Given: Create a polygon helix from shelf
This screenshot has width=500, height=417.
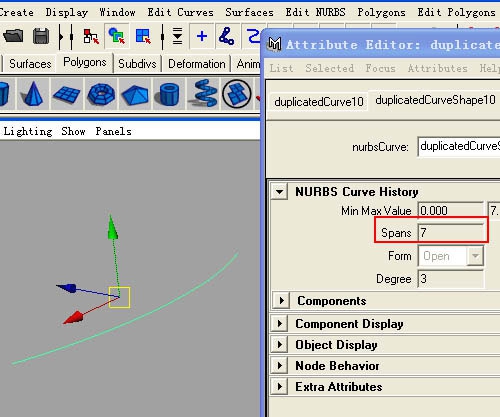Looking at the screenshot, I should pos(203,93).
